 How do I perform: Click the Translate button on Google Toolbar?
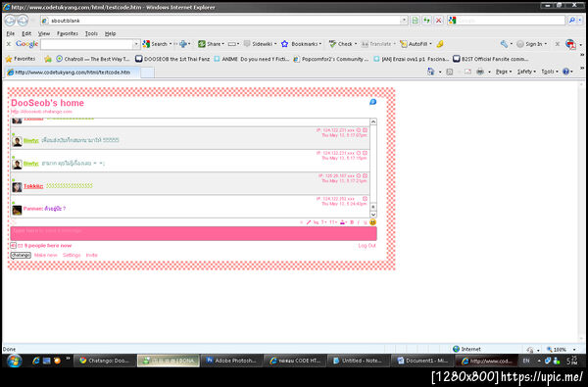[x=378, y=44]
